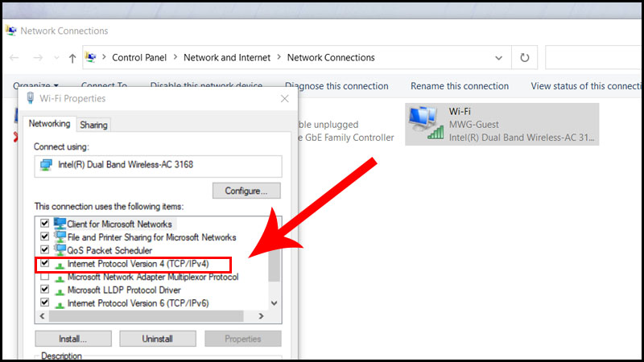Click the items list scroll-down arrow
This screenshot has width=644, height=362.
pos(274,303)
